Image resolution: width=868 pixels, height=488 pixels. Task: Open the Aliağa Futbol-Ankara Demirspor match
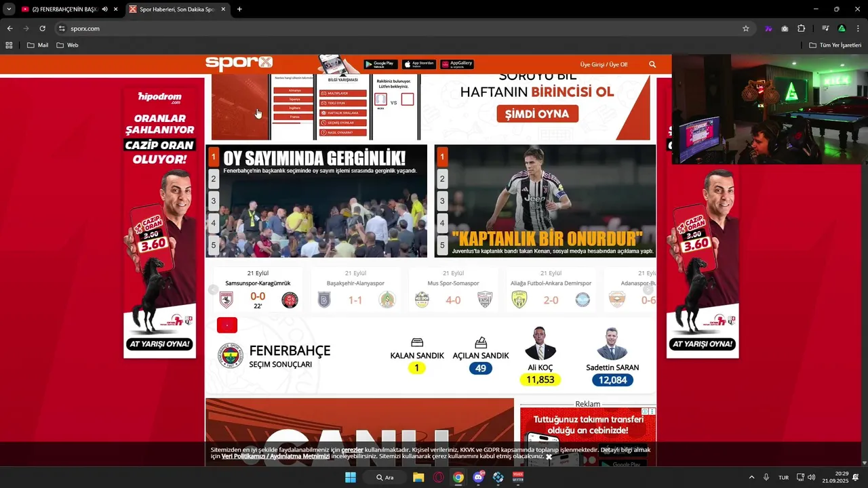click(x=551, y=289)
